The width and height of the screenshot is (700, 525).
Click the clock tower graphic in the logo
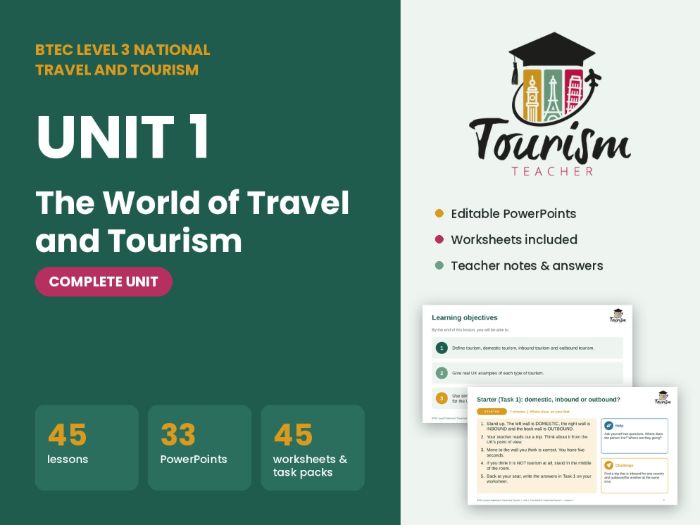click(x=532, y=98)
